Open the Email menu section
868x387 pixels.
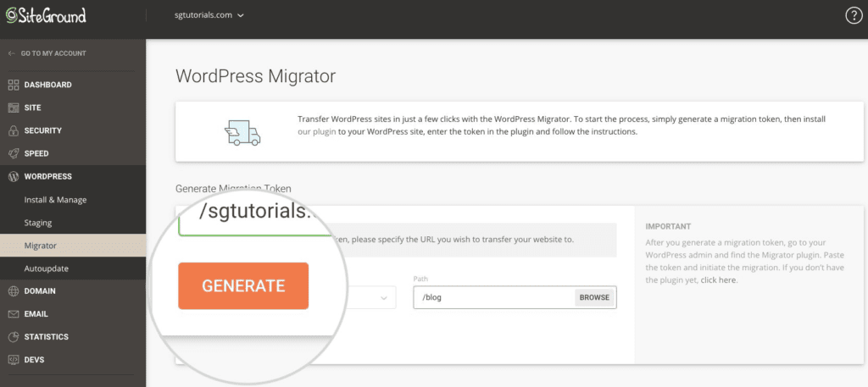click(x=36, y=314)
